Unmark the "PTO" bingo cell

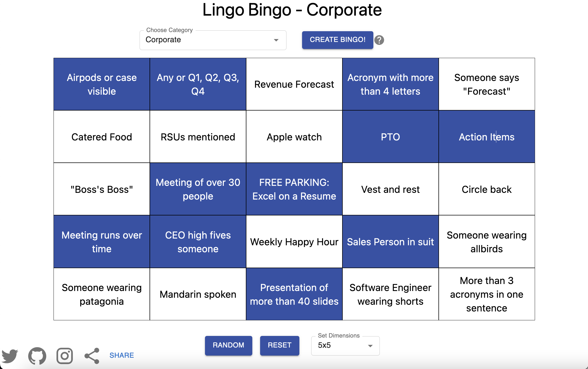[390, 137]
